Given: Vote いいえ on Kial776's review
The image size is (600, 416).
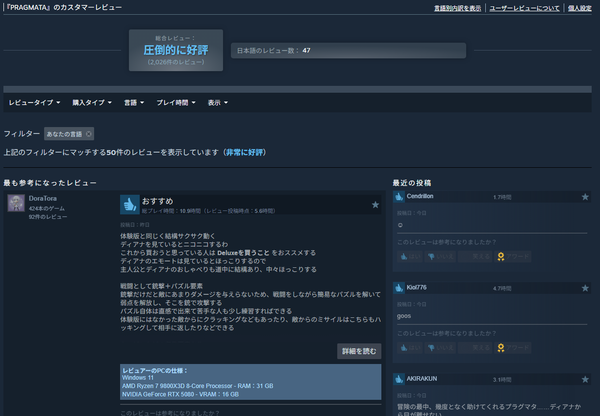Looking at the screenshot, I should coord(440,347).
